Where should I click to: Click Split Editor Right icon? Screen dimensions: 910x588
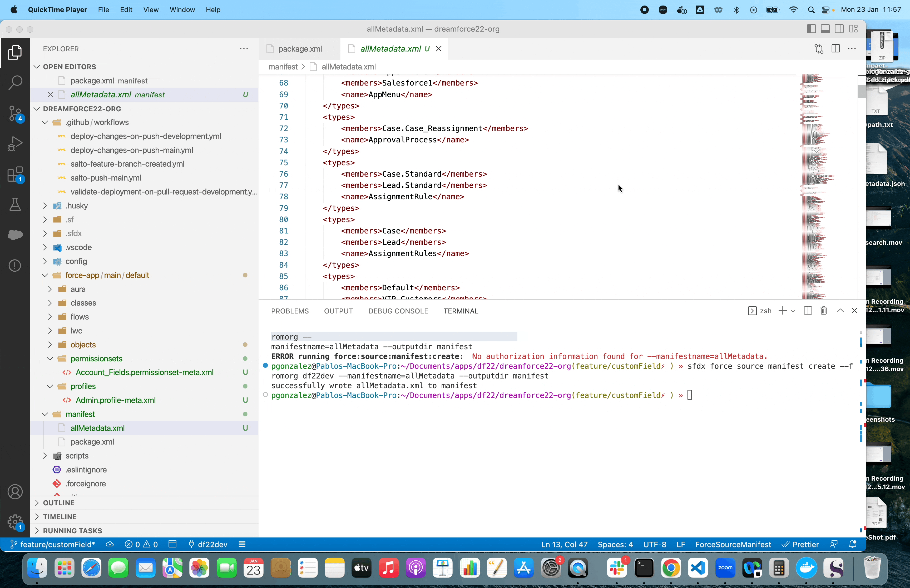click(x=835, y=49)
